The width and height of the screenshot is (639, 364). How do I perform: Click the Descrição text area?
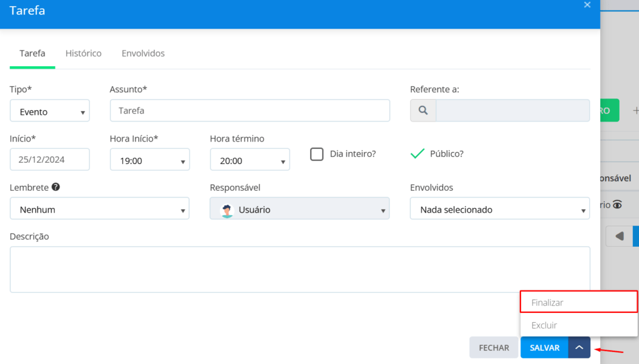point(300,269)
